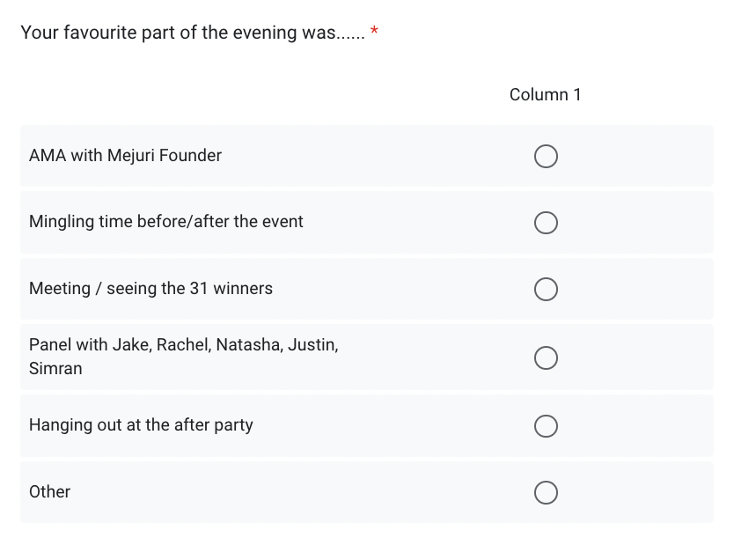Pick the Meeting / seeing the 31 winners radio
The image size is (734, 560).
546,289
